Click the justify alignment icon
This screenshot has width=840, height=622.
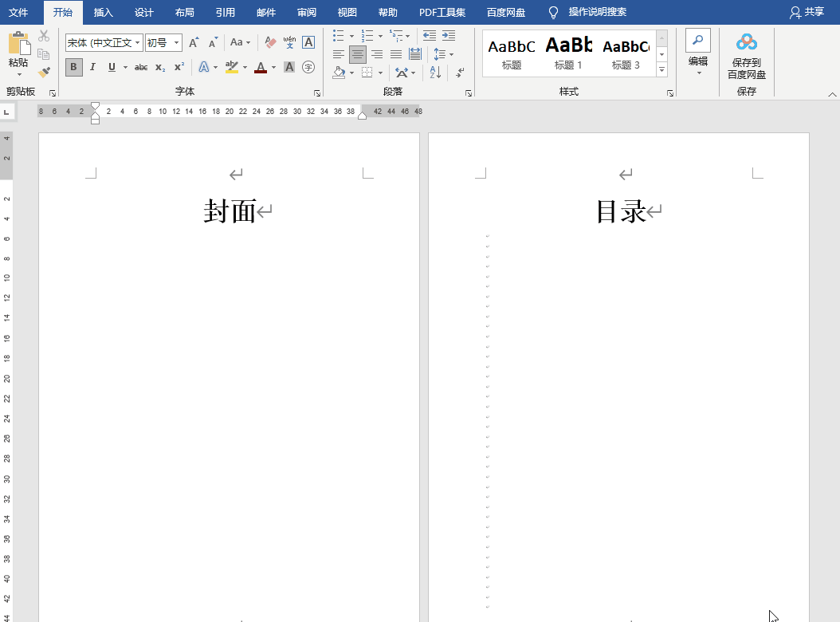click(396, 54)
